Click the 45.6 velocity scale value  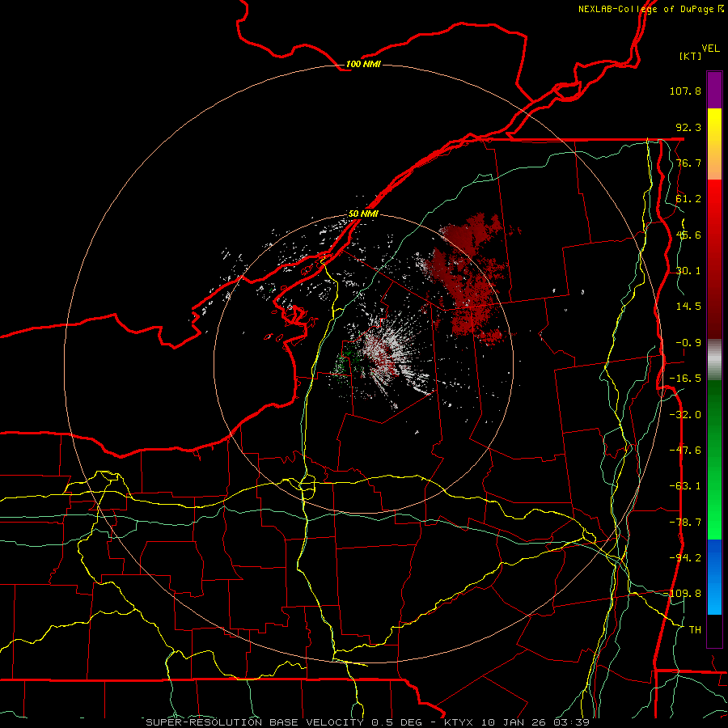(688, 235)
